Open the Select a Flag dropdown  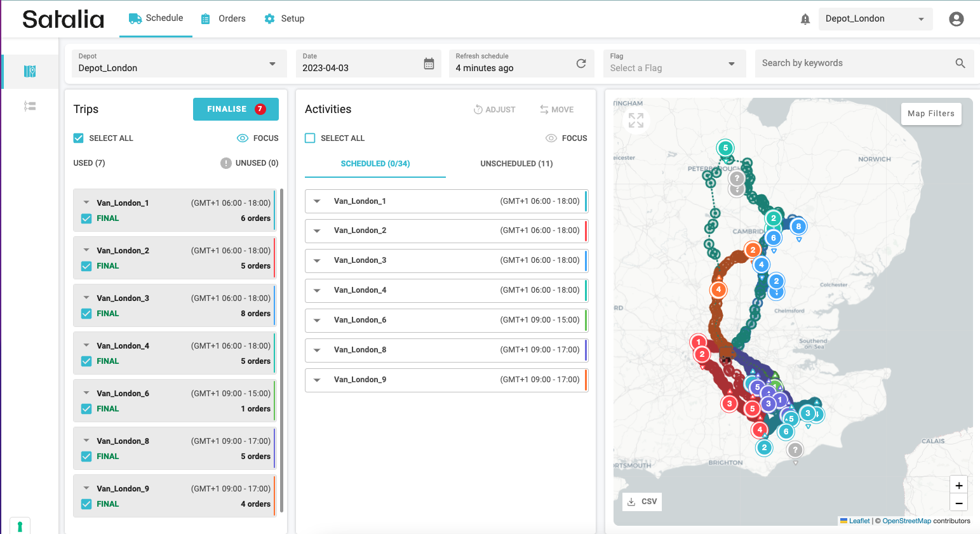[673, 63]
